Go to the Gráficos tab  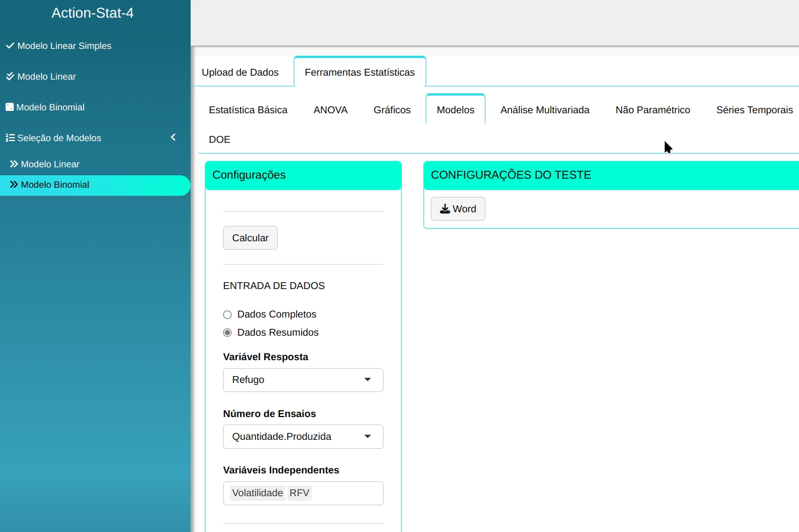point(392,110)
